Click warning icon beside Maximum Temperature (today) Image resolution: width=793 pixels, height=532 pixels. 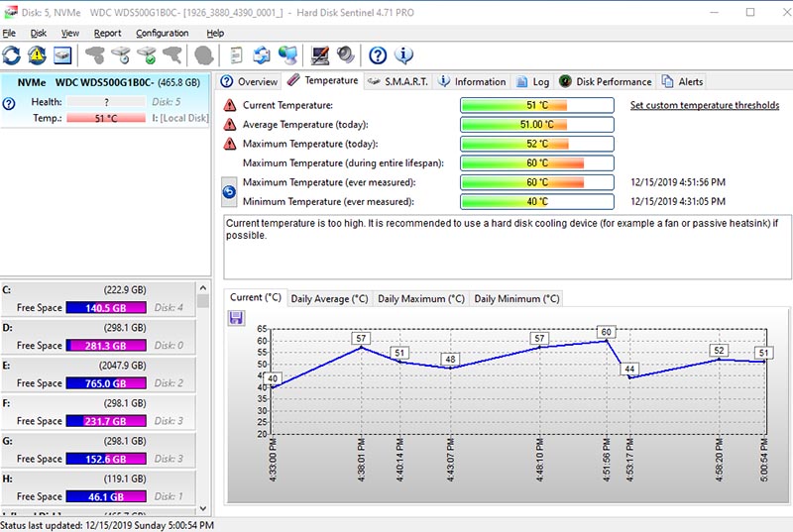(x=230, y=144)
